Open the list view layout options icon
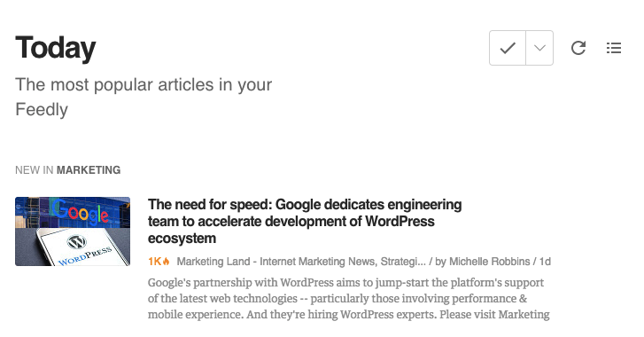Viewport: 644px width, 337px height. pos(614,48)
